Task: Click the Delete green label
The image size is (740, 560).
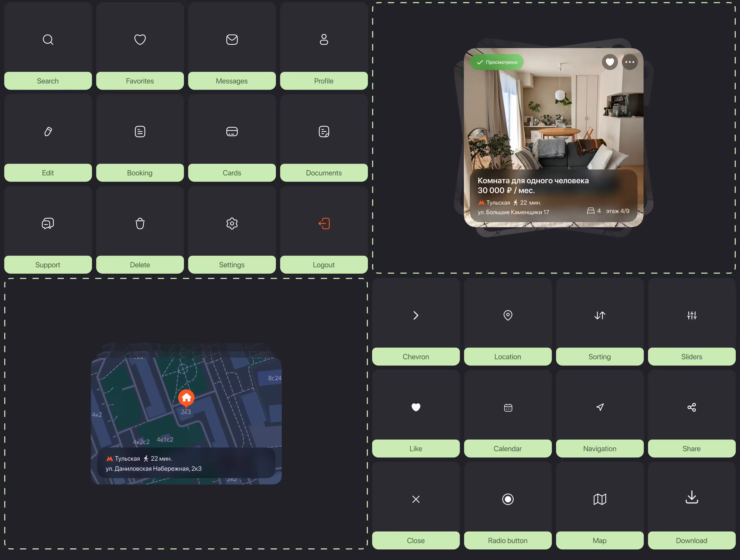Action: click(140, 265)
